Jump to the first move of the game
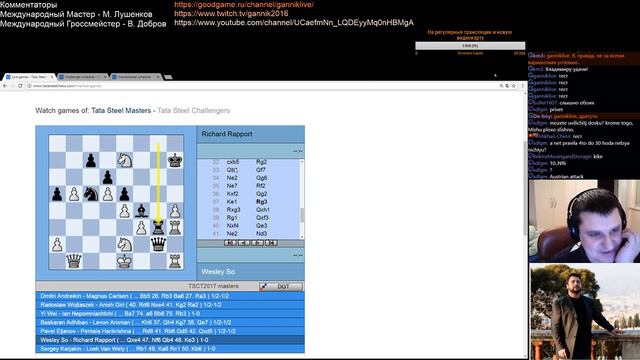 pyautogui.click(x=230, y=243)
